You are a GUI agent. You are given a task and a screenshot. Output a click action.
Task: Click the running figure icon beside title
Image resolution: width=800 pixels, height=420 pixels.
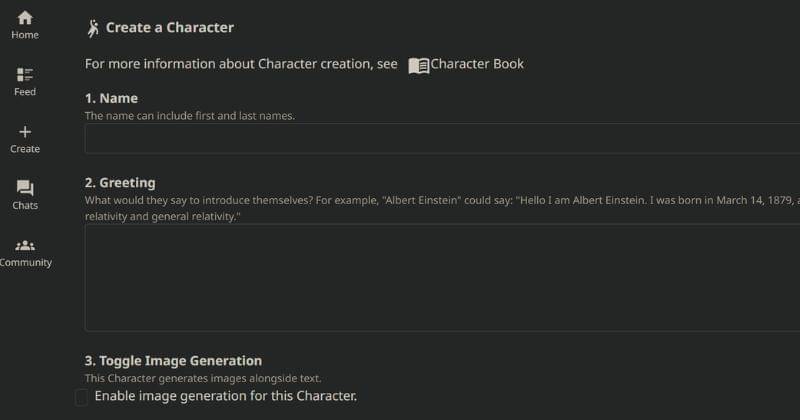pyautogui.click(x=93, y=28)
